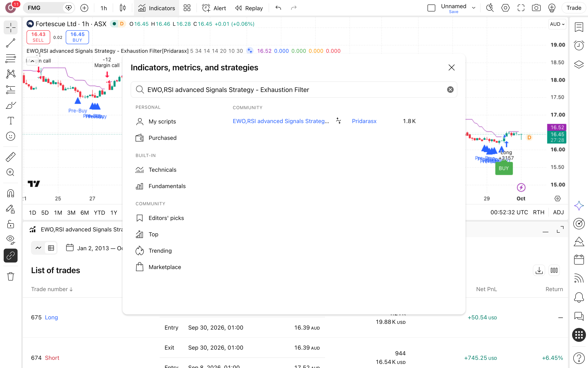The width and height of the screenshot is (588, 368).
Task: Close the Indicators dialog
Action: [451, 67]
